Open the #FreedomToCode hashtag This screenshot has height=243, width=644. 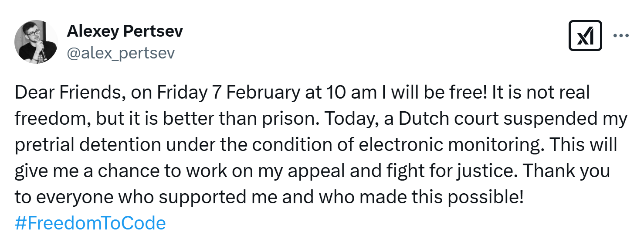coord(90,223)
